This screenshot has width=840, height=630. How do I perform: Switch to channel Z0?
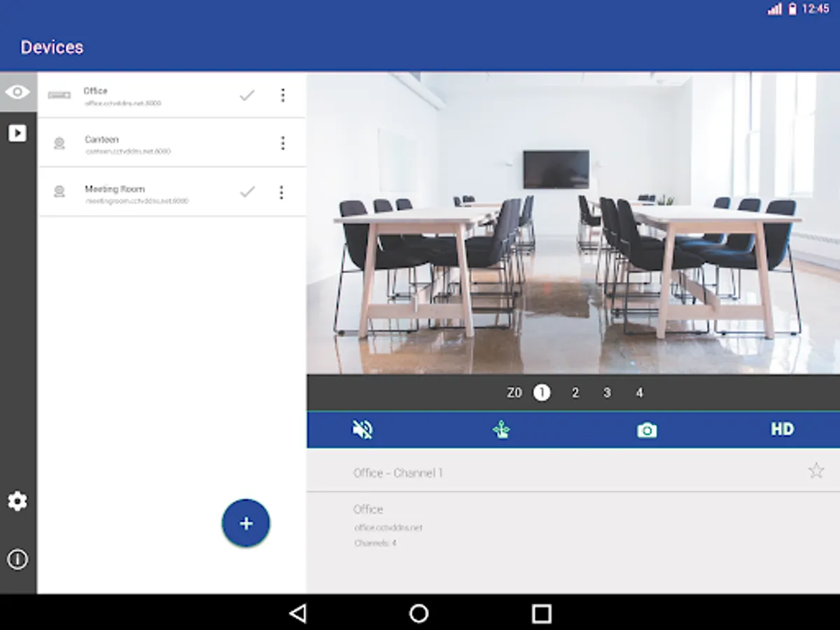coord(514,393)
